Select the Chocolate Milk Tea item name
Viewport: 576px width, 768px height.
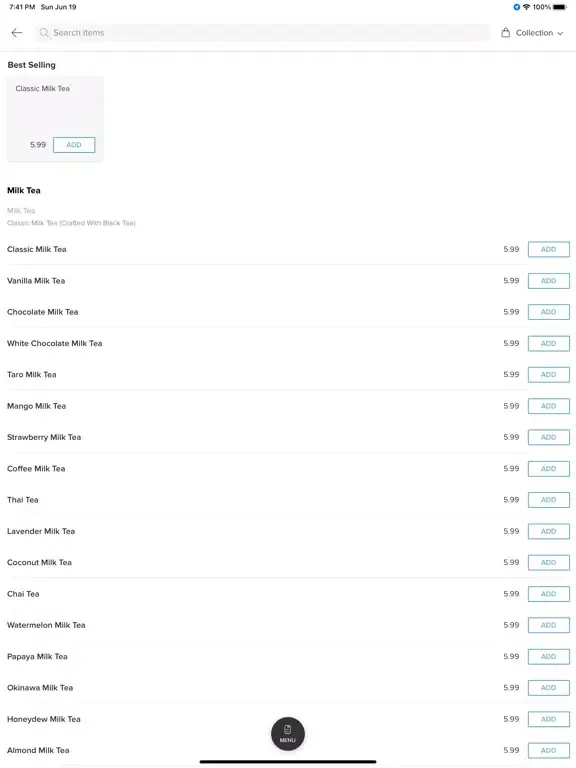click(43, 312)
